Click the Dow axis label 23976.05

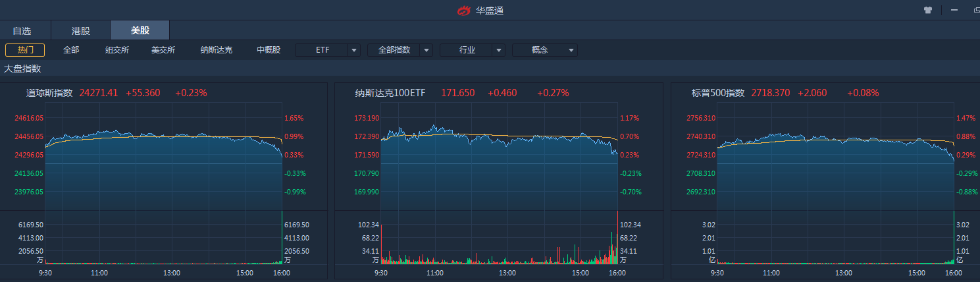tap(30, 192)
